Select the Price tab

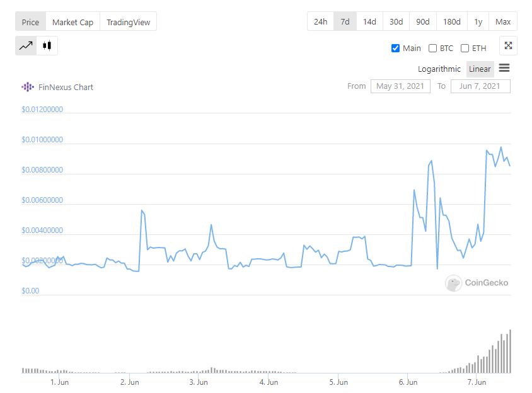tap(30, 21)
